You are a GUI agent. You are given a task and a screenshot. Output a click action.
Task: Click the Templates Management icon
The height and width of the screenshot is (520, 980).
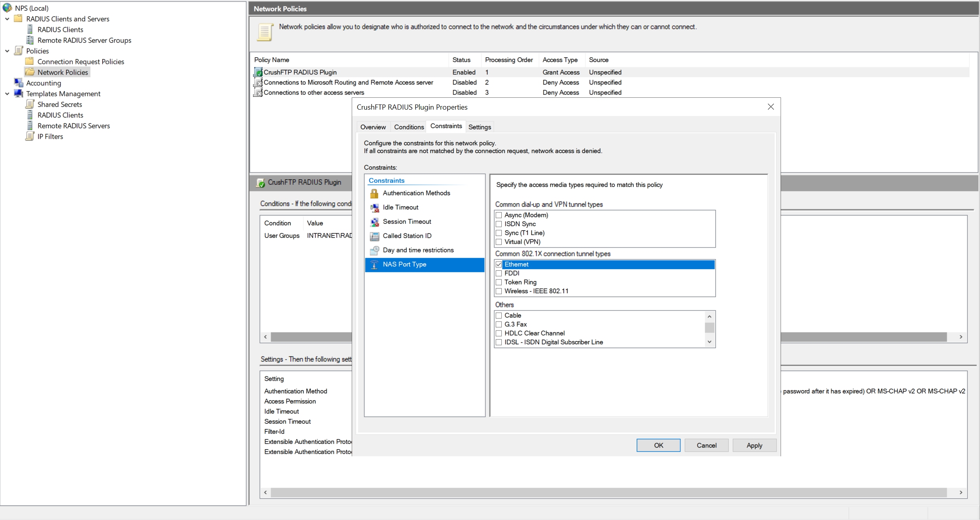18,93
